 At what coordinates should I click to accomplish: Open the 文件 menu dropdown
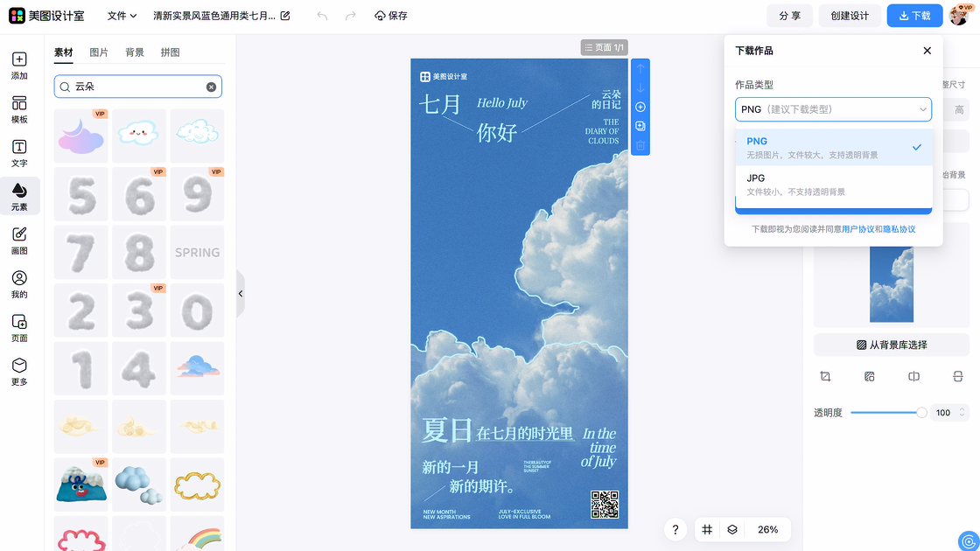pos(122,16)
